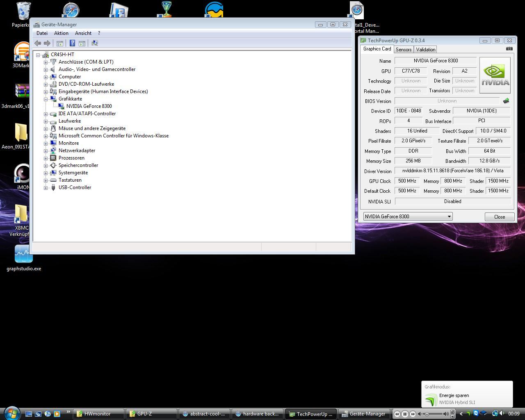Image resolution: width=525 pixels, height=420 pixels.
Task: Pause playback in taskbar media toolbar
Action: point(405,414)
